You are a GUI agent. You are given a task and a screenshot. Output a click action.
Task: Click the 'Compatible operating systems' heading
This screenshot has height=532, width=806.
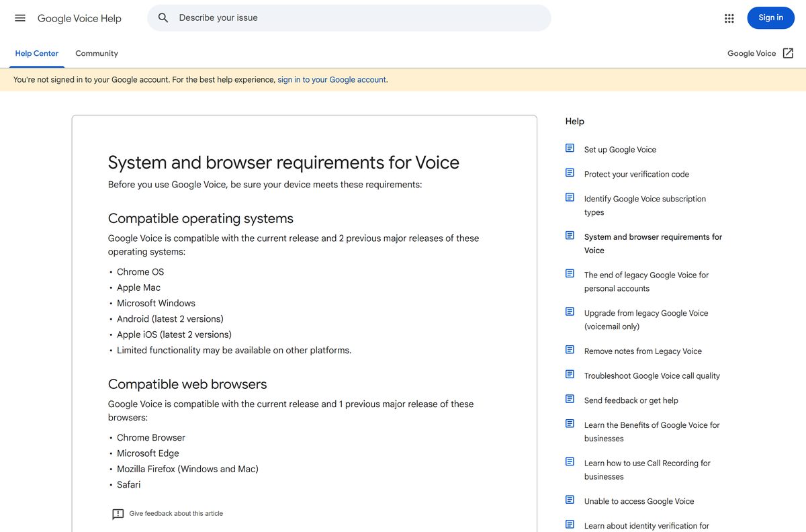pos(201,218)
